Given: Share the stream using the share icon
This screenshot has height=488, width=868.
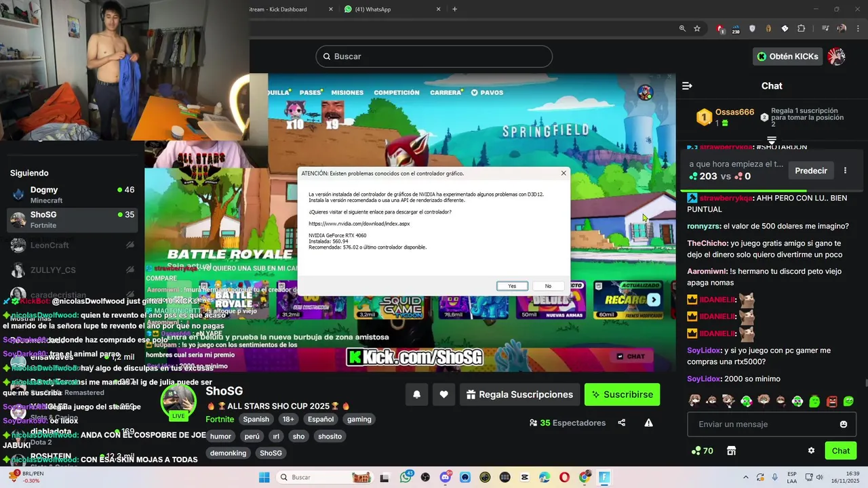Looking at the screenshot, I should coord(622,423).
